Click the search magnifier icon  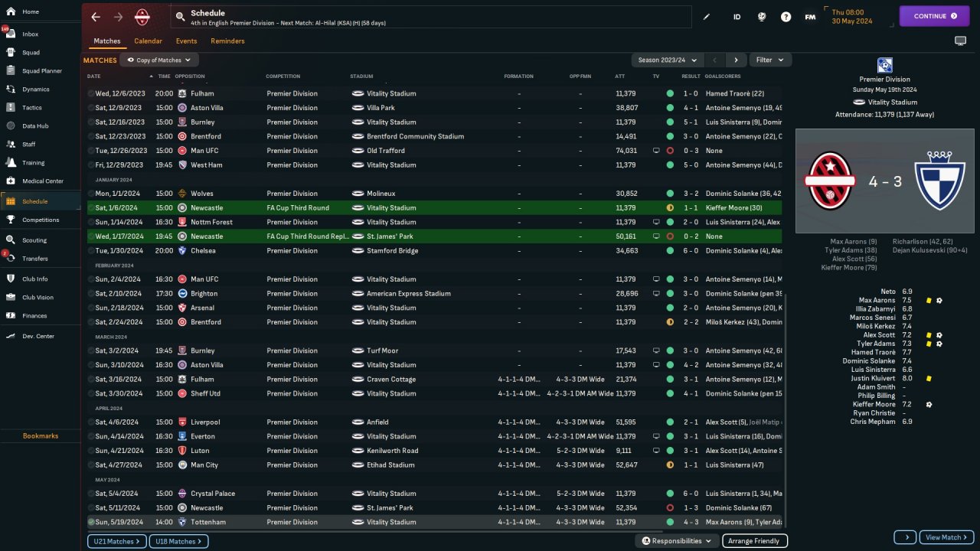point(180,16)
